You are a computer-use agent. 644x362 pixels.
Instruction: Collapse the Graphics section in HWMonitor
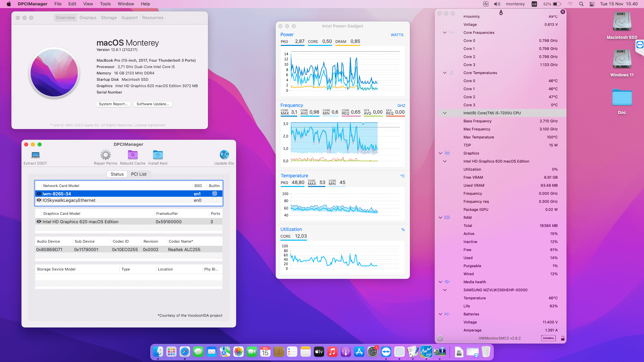tap(440, 153)
